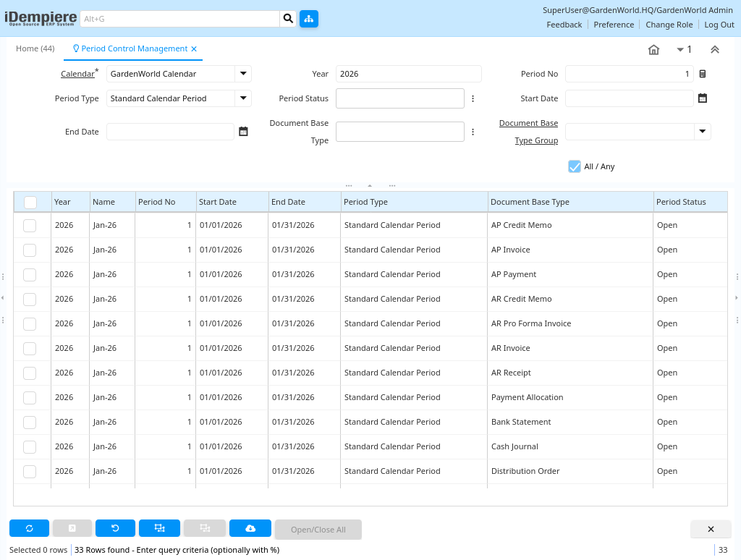Select the AP Invoice row checkbox

tap(30, 250)
